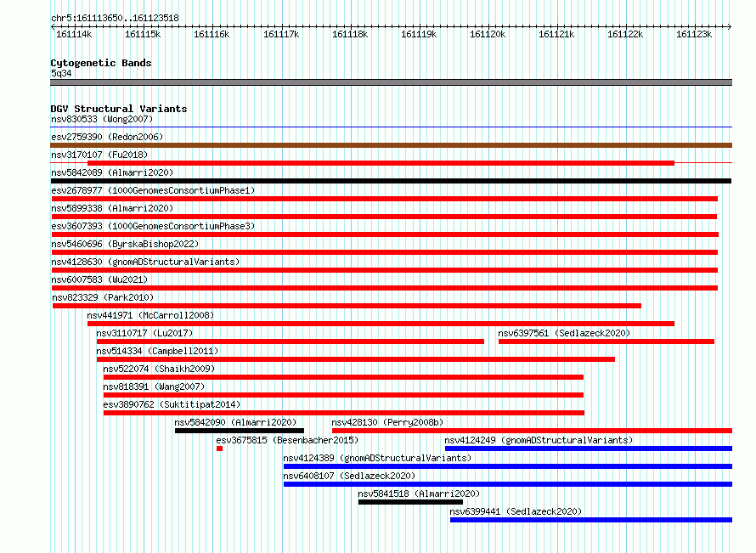Select the blue nsv6399441 variant bar
The height and width of the screenshot is (553, 756).
[x=591, y=520]
